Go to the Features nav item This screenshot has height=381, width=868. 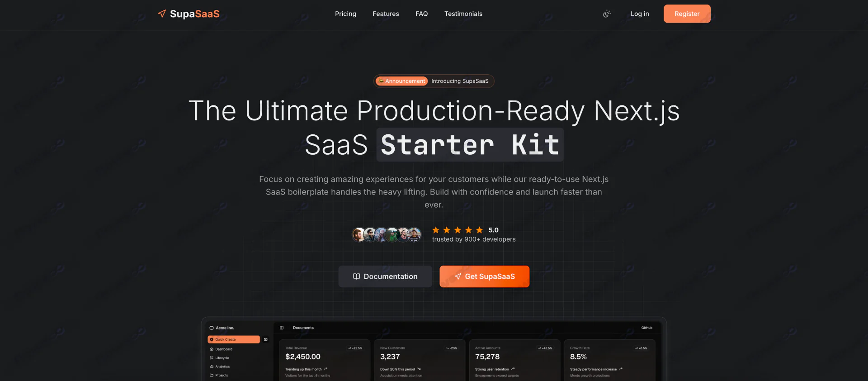[x=386, y=14]
